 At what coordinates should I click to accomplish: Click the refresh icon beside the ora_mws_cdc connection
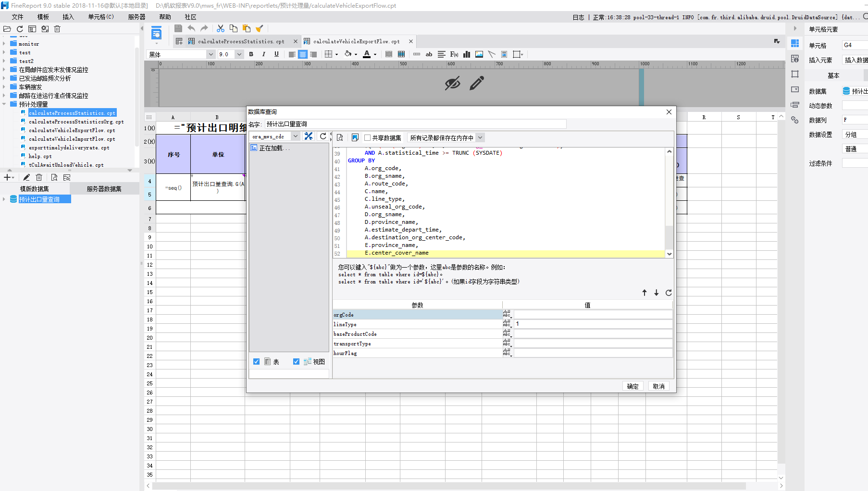coord(323,136)
